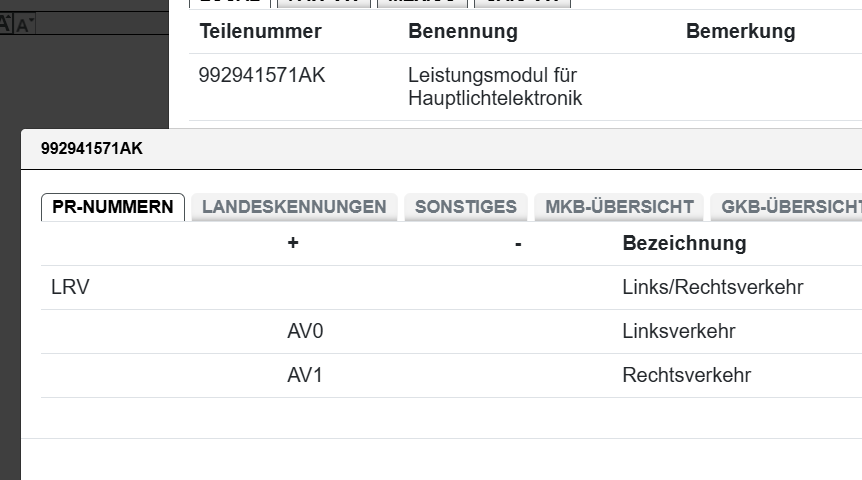Click the Benennung column header
862x480 pixels.
coord(463,31)
